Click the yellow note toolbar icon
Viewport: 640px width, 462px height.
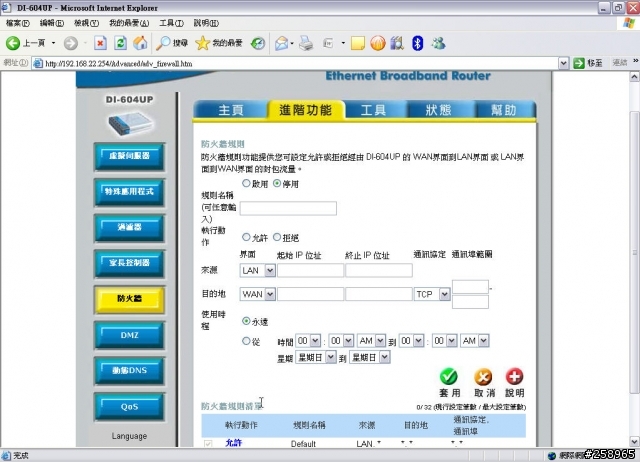(358, 43)
